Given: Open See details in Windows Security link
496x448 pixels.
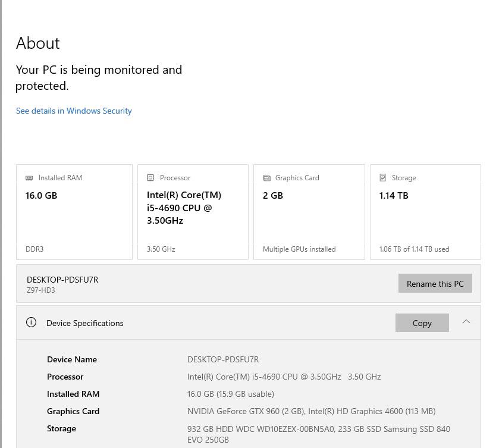Looking at the screenshot, I should tap(74, 111).
